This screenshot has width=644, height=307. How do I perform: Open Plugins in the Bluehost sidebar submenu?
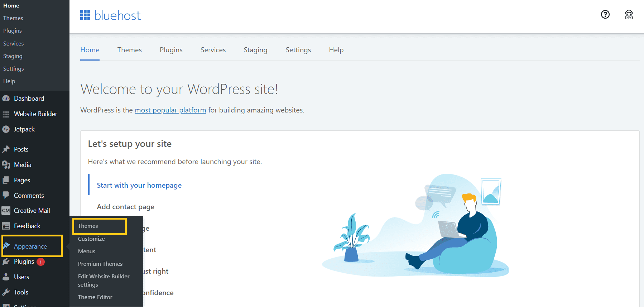13,30
